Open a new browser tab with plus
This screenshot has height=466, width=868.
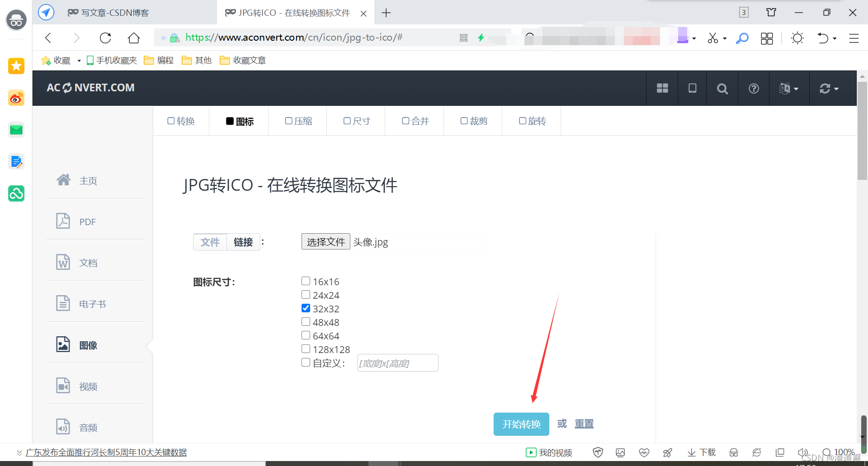tap(386, 13)
